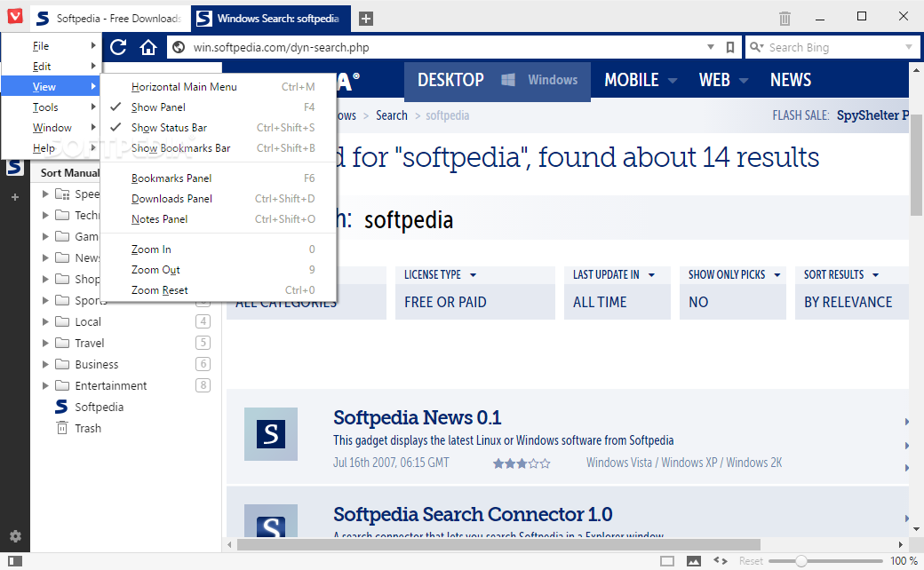Open the Edit menu
This screenshot has width=924, height=570.
tap(52, 67)
